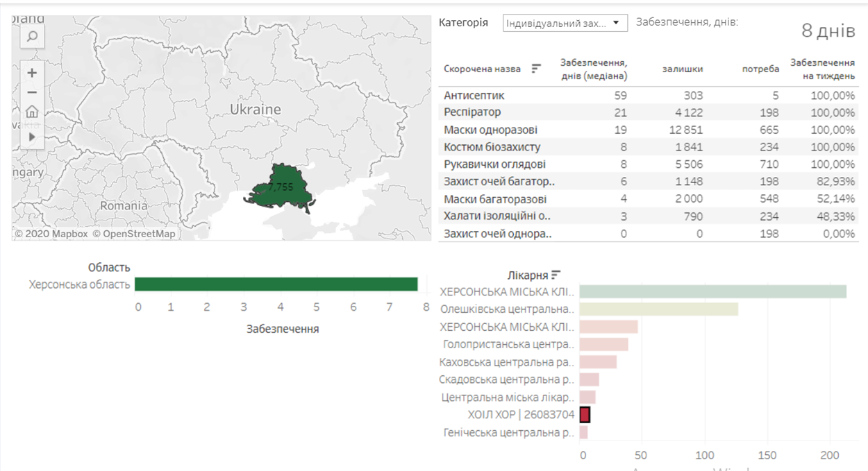The height and width of the screenshot is (471, 868).
Task: Reset map view with home icon
Action: coord(32,112)
